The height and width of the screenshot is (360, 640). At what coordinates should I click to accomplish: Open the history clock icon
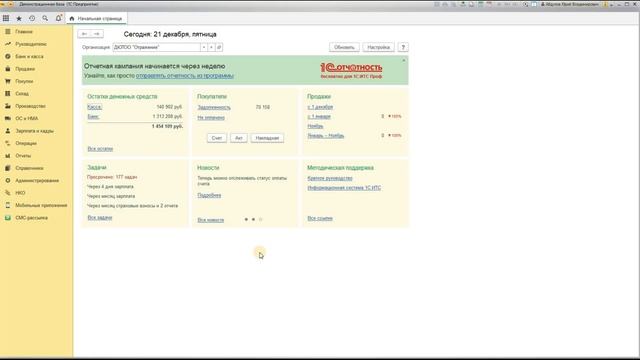(32, 18)
